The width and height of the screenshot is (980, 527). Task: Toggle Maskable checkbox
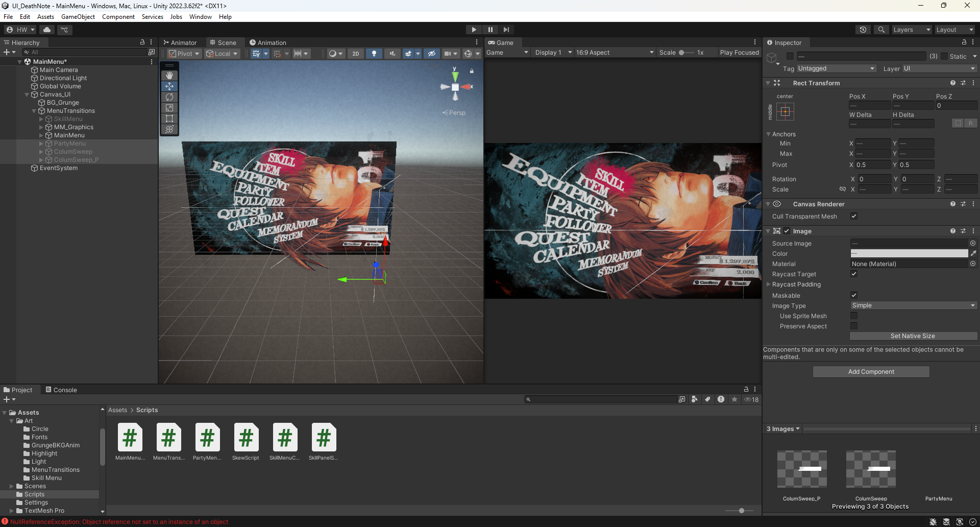coord(854,295)
